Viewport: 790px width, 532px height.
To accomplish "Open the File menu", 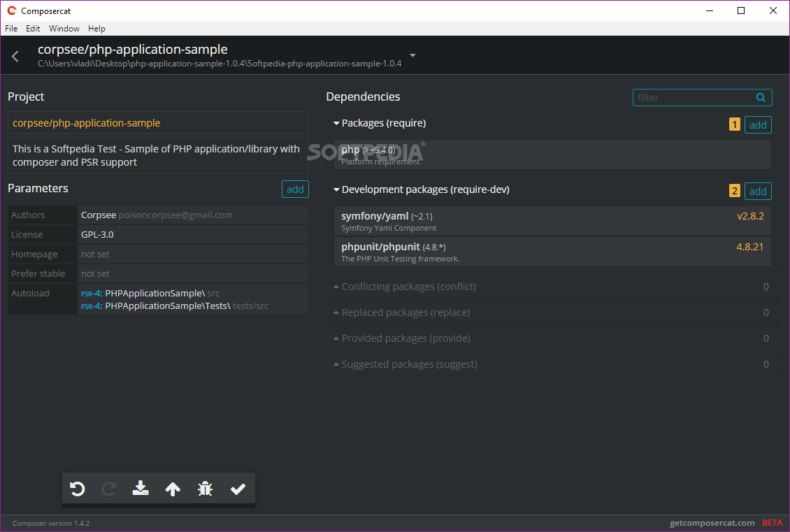I will [11, 29].
